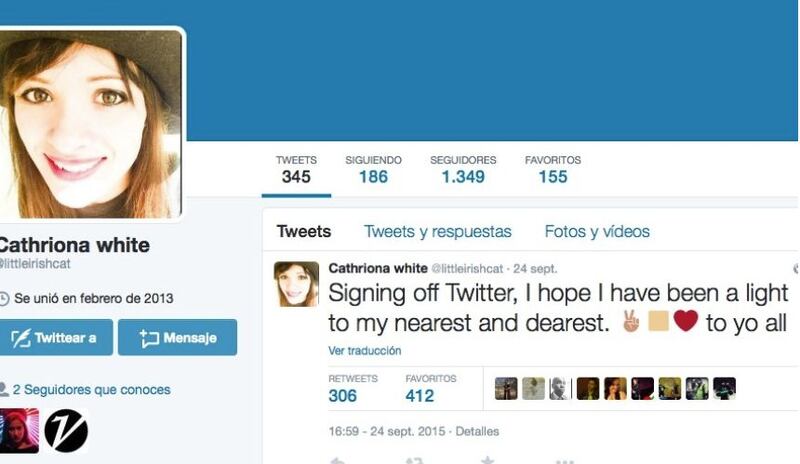Open the pink-lit follower avatar

(18, 430)
